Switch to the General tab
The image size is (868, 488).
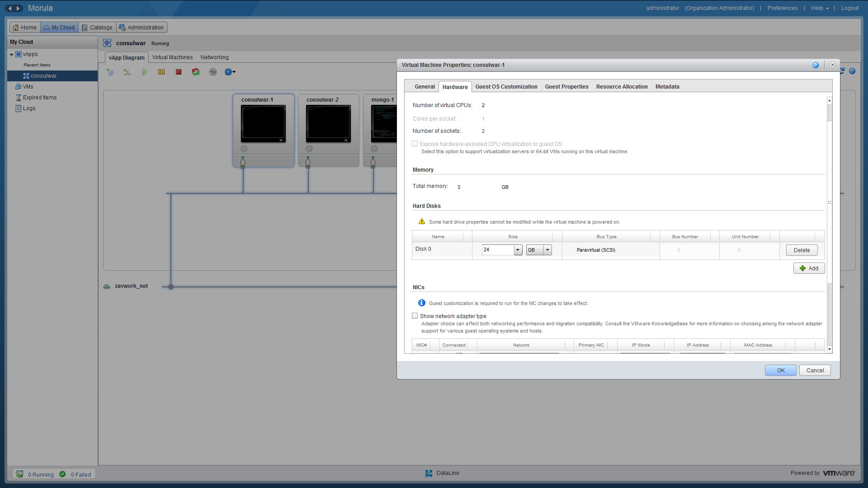pyautogui.click(x=425, y=87)
